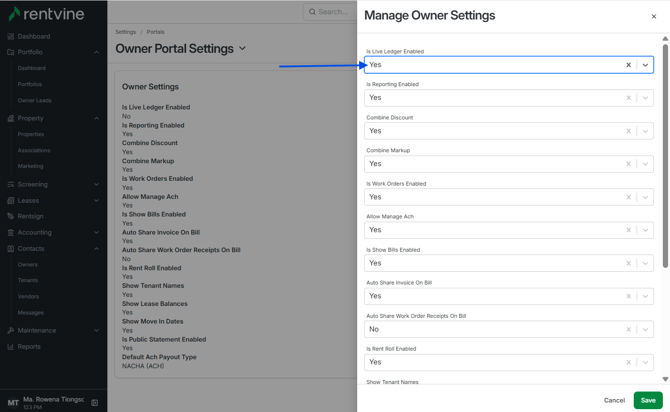
Task: Clear the Is Reporting Enabled value
Action: pos(629,98)
